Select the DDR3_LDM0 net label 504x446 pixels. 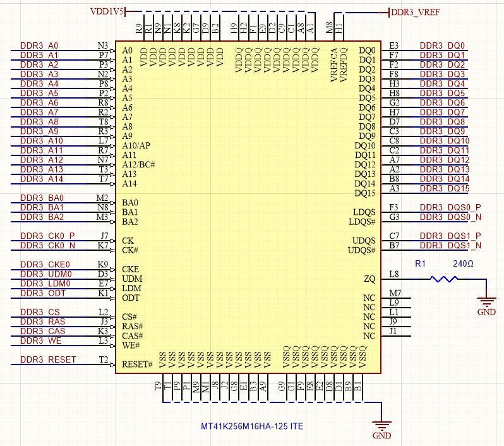(x=45, y=284)
